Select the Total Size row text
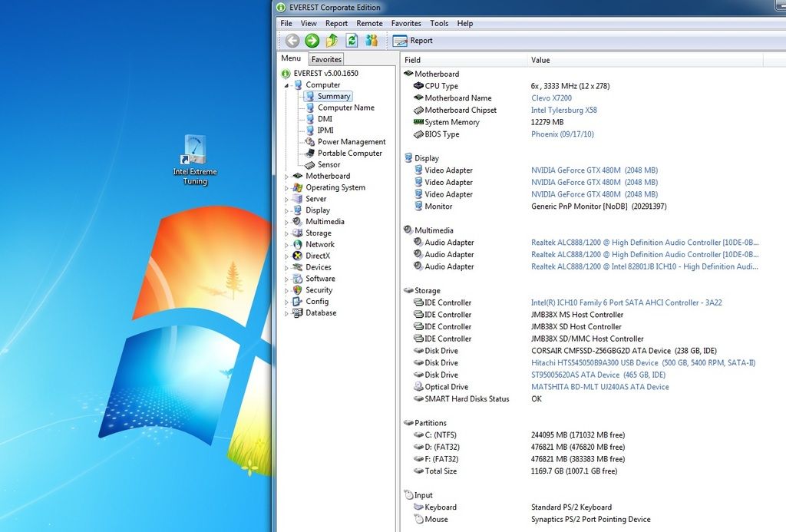786x532 pixels. coord(441,471)
